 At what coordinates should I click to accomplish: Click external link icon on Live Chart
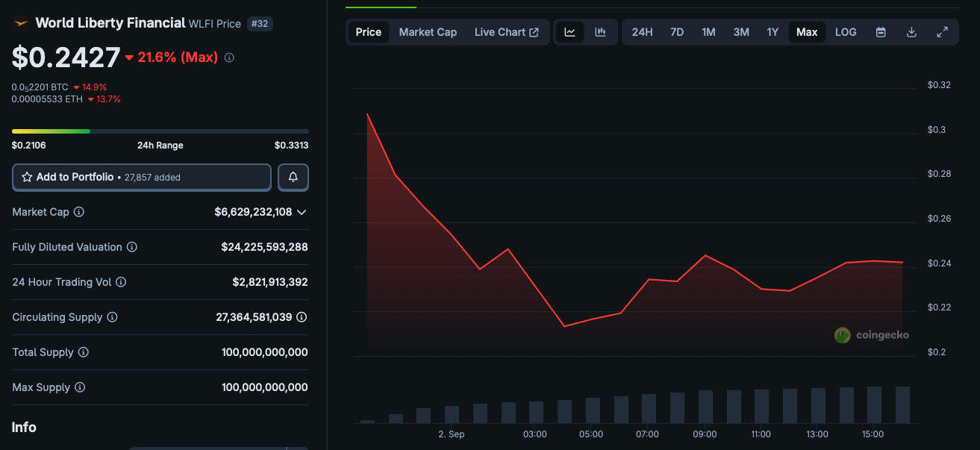point(534,32)
